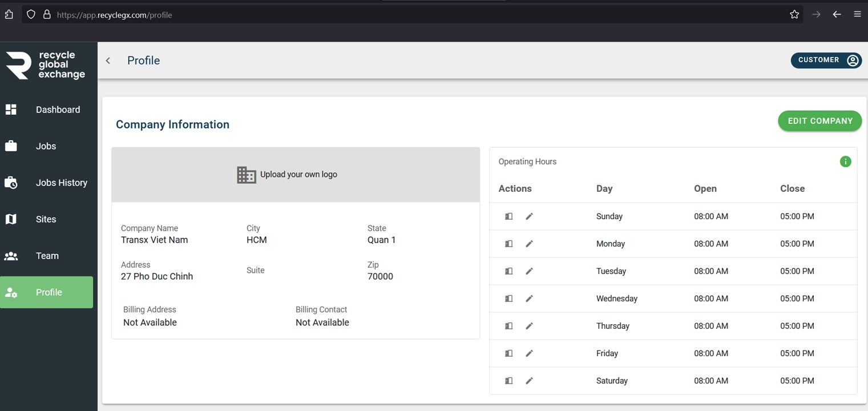Edit Thursday operating hours pencil

[529, 326]
